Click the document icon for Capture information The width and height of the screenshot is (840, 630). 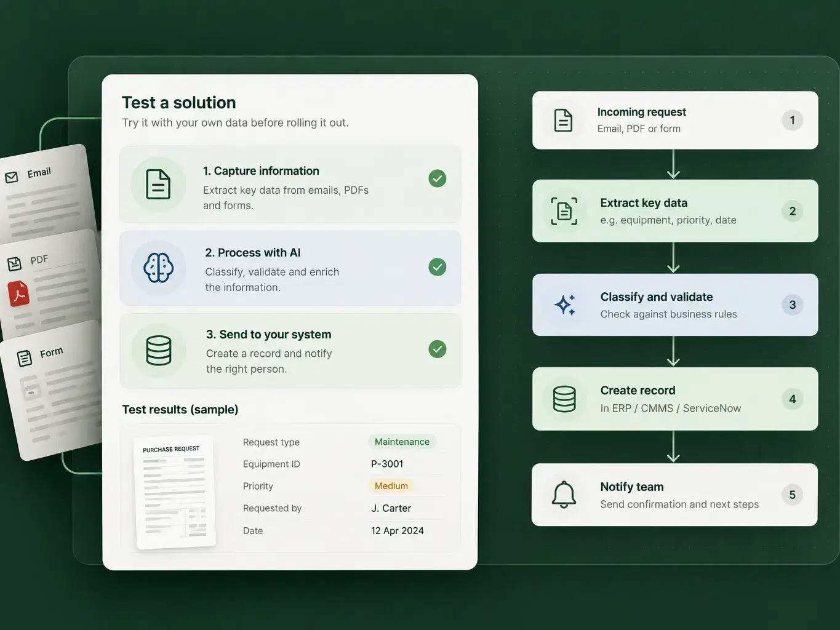click(158, 184)
